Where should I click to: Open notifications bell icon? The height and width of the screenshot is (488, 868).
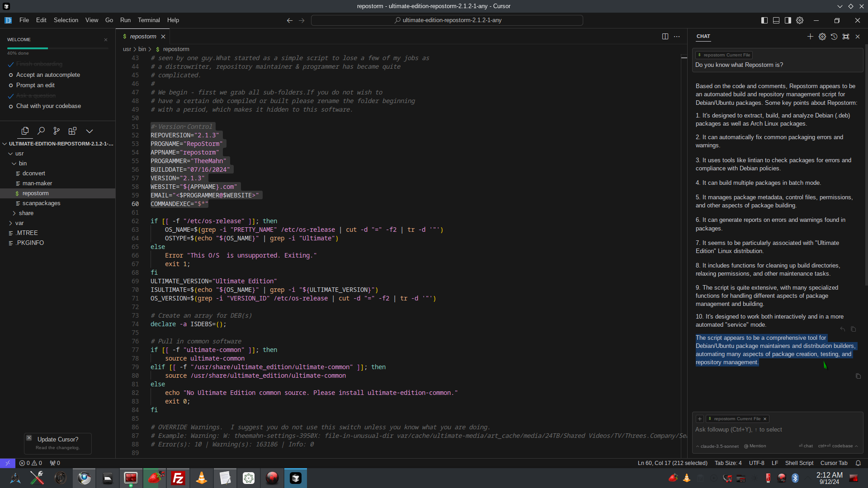point(858,463)
